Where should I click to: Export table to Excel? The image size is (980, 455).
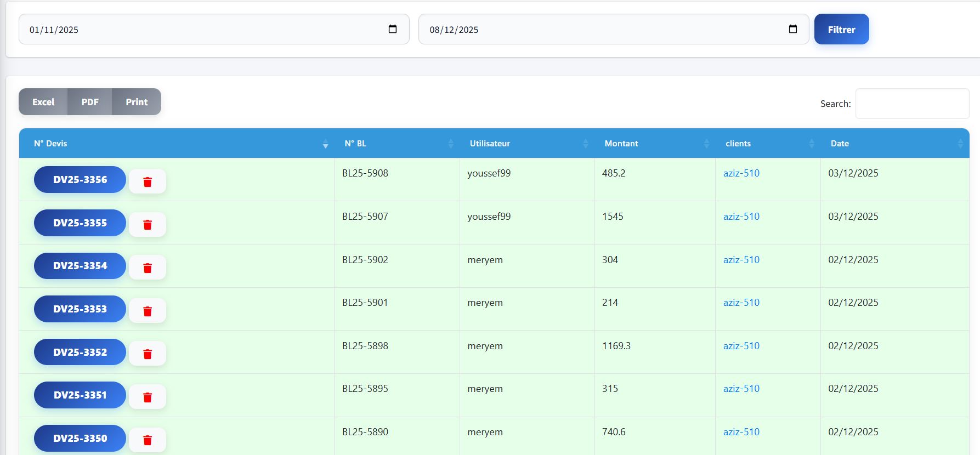[x=43, y=102]
